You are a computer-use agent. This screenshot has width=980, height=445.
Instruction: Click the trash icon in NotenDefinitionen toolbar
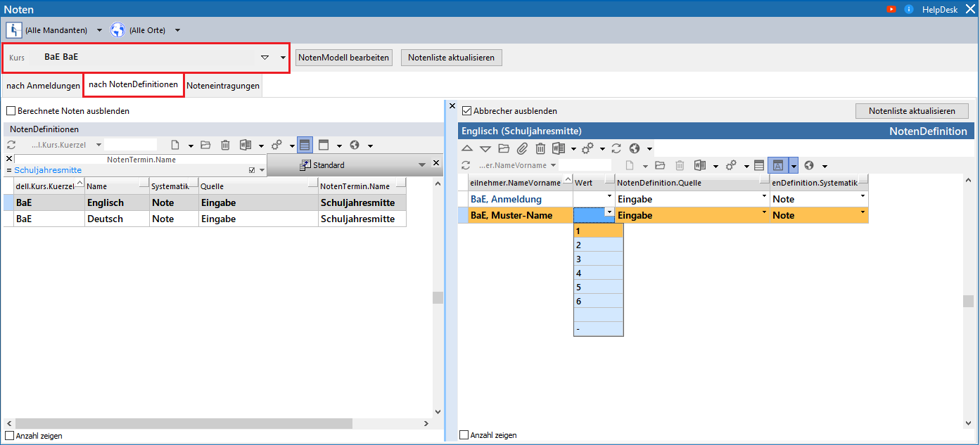[x=225, y=145]
